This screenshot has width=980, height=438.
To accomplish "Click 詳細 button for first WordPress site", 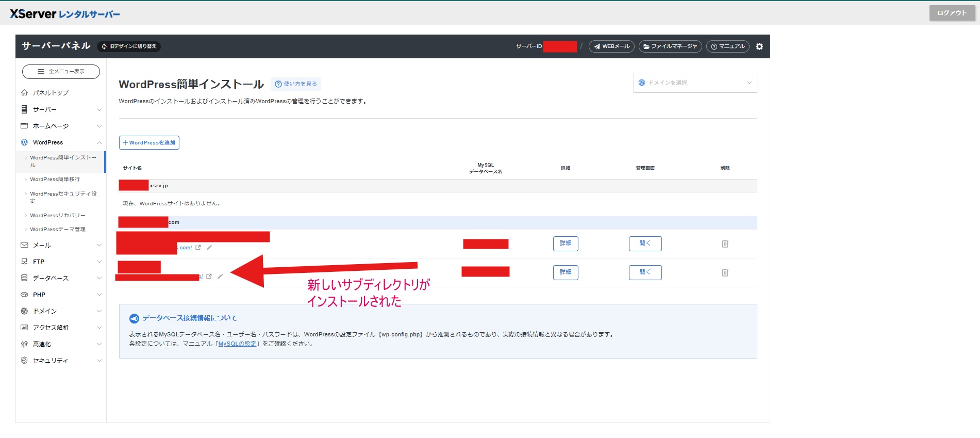I will click(566, 244).
